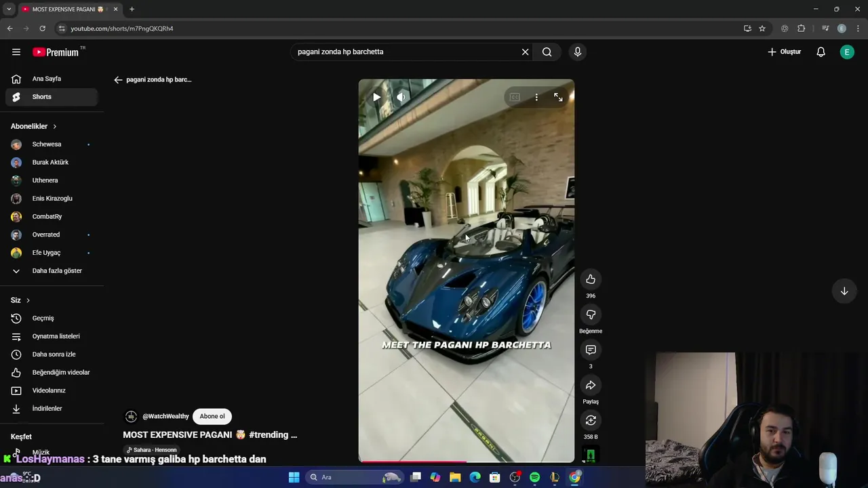
Task: Share the Short via Paylaş
Action: pos(591,385)
